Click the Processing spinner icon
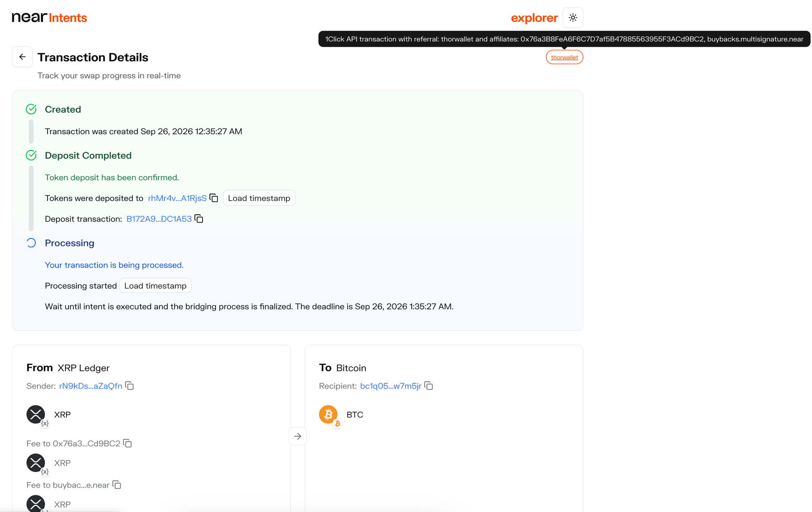Screen dimensions: 812x512 coord(31,243)
